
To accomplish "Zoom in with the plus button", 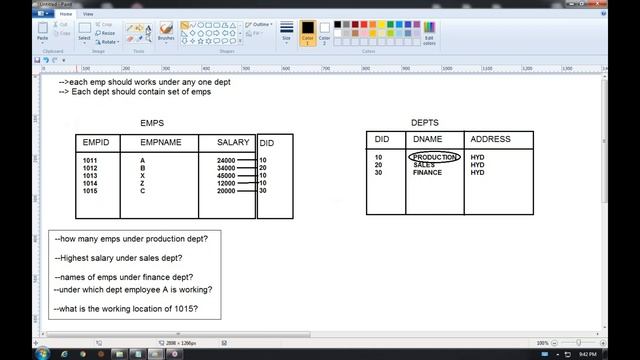I will [603, 343].
